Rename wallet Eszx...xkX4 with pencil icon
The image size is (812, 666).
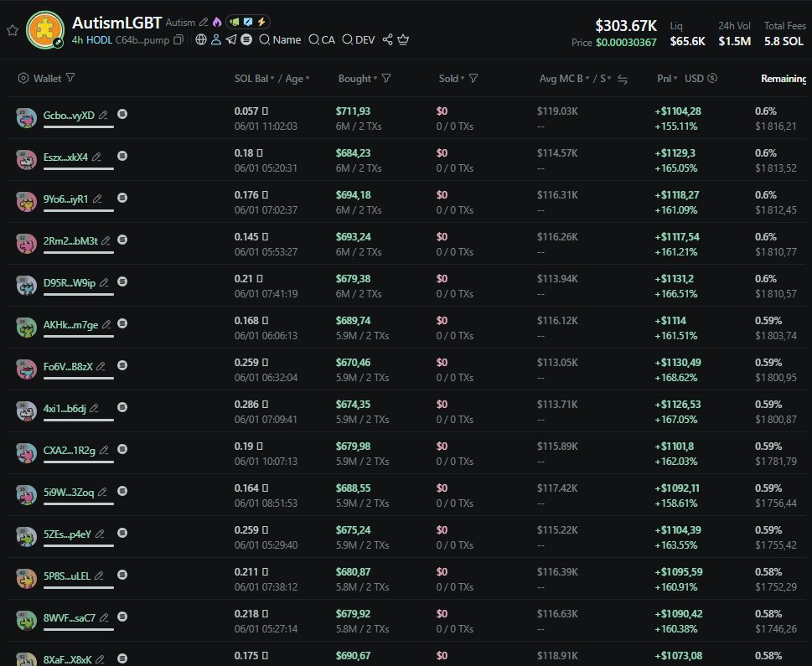[x=97, y=157]
